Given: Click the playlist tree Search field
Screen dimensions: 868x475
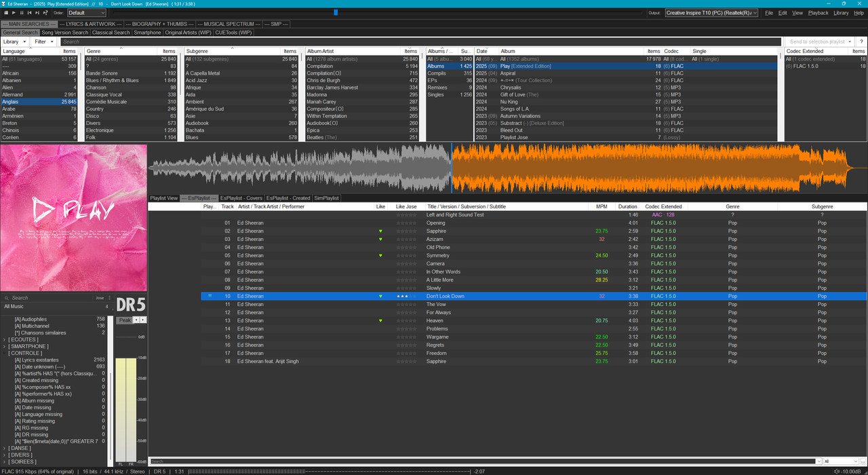Looking at the screenshot, I should (x=47, y=297).
